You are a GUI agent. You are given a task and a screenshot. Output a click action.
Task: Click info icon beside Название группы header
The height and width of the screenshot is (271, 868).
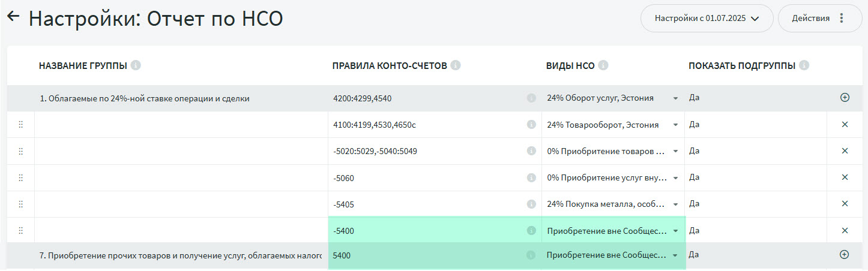136,65
